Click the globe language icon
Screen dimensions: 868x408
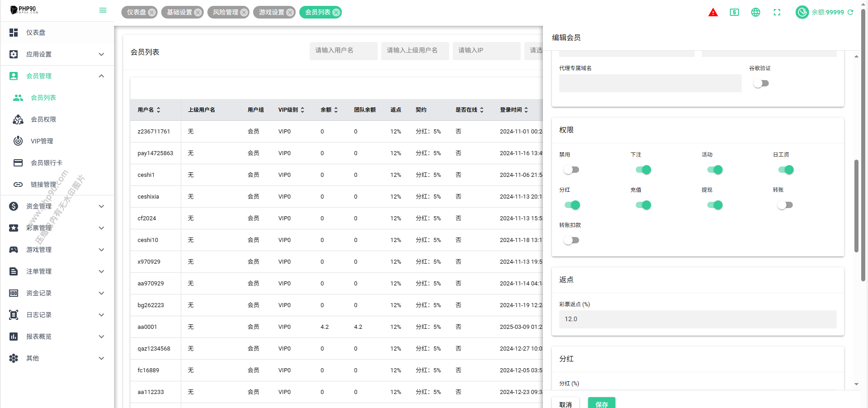[x=755, y=12]
